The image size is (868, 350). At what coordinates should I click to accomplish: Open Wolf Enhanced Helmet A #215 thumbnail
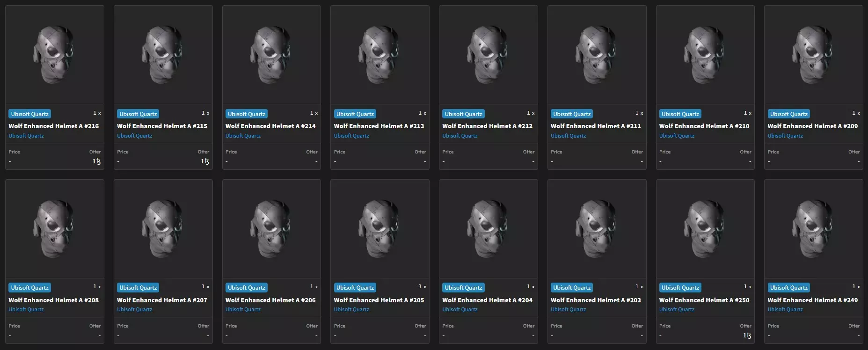tap(163, 55)
